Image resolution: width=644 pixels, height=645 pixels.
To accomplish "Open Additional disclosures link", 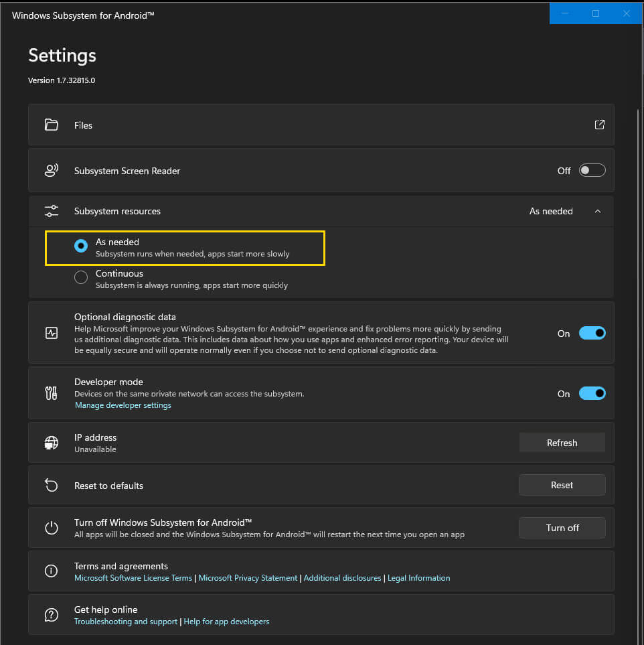I will (x=342, y=578).
